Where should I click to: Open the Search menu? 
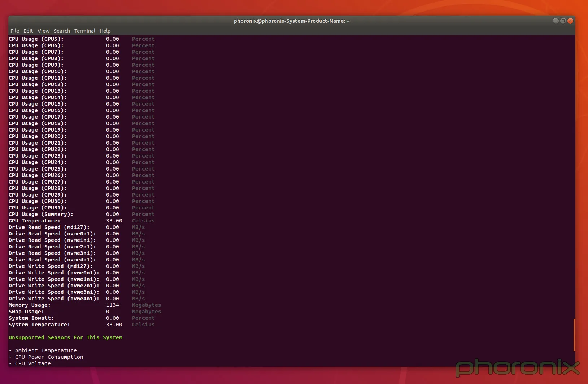(x=62, y=31)
